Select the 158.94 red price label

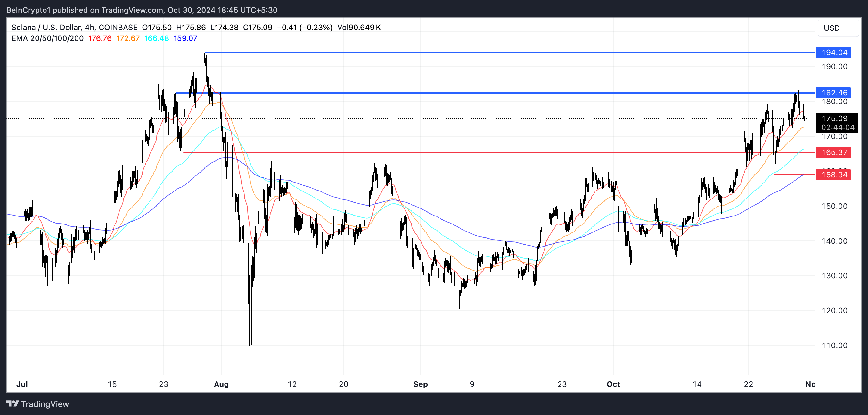click(x=833, y=175)
